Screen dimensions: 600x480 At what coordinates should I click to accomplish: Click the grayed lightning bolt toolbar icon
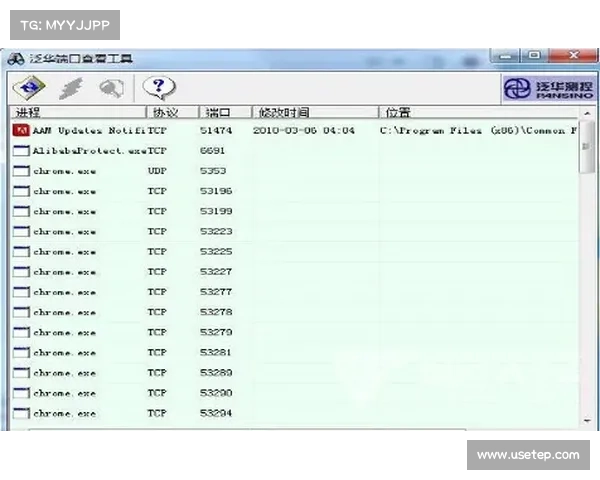(x=71, y=88)
